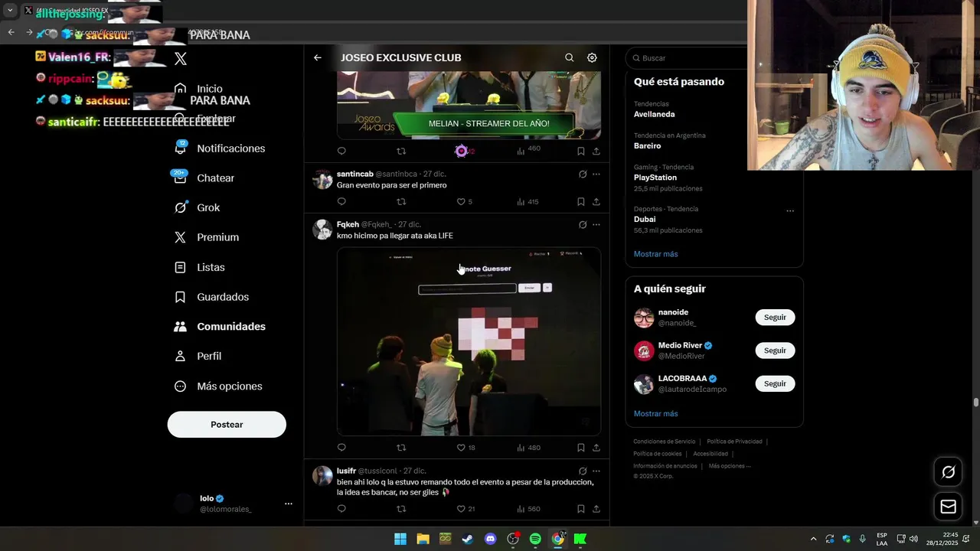Open floating messages envelope button
Screen dimensions: 980x551
[x=948, y=507]
